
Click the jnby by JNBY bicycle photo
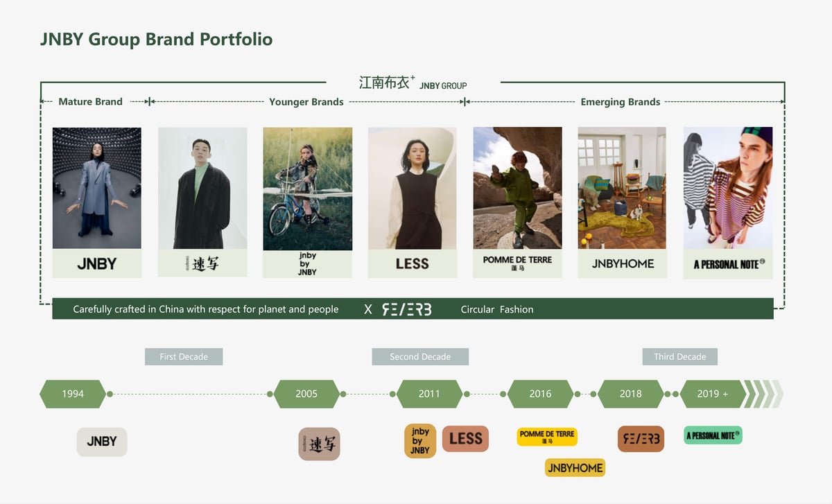click(308, 189)
